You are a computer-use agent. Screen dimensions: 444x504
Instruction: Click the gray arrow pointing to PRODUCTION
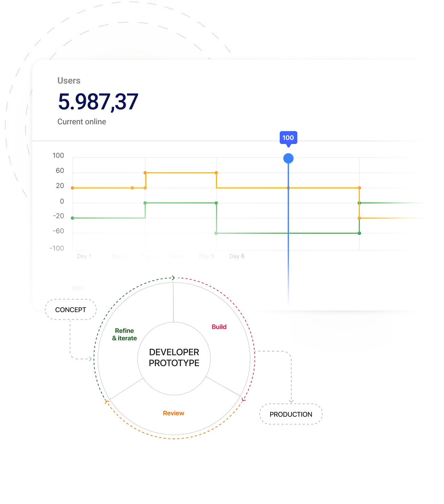291,401
